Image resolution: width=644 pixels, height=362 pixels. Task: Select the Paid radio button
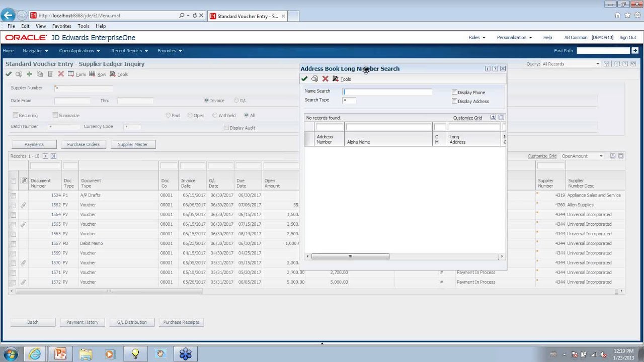point(169,115)
